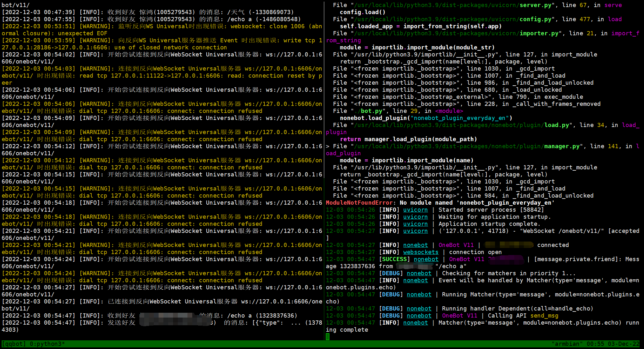Click "return manager.load_plugin(module_path)" line
This screenshot has height=349, width=644.
[x=409, y=139]
